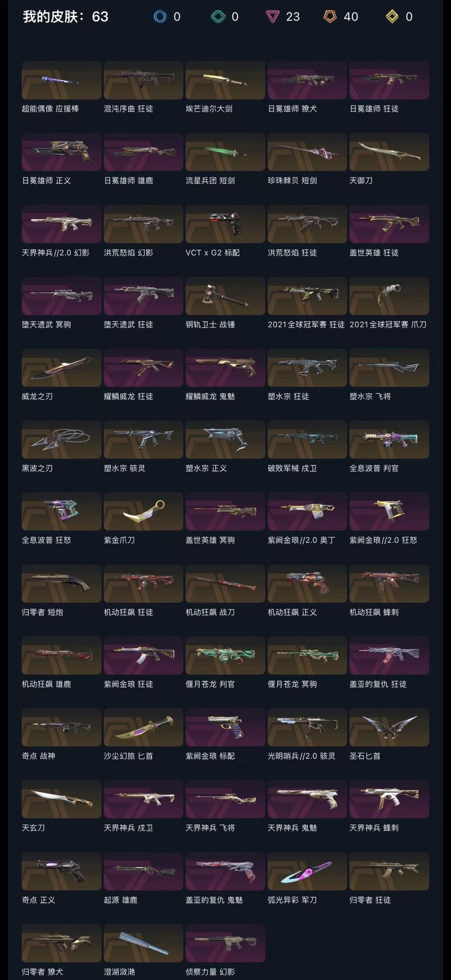Choose the 偃月苍龙 判官 skin
Screen dimensions: 451x980
click(225, 656)
